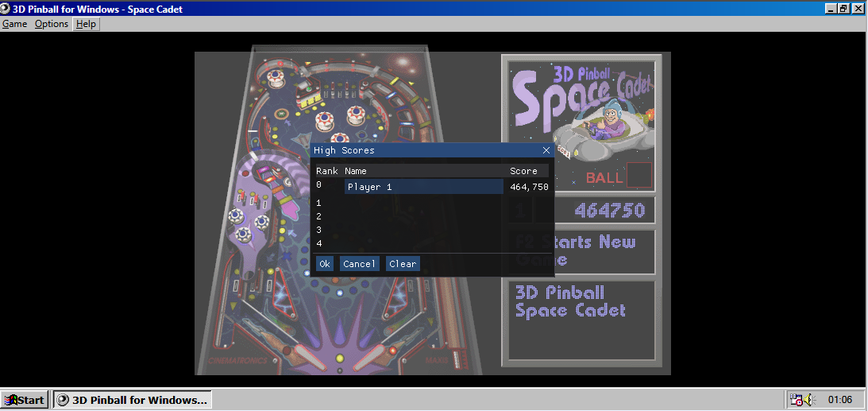
Task: Click the 464750 scoreboard display
Action: click(x=609, y=211)
